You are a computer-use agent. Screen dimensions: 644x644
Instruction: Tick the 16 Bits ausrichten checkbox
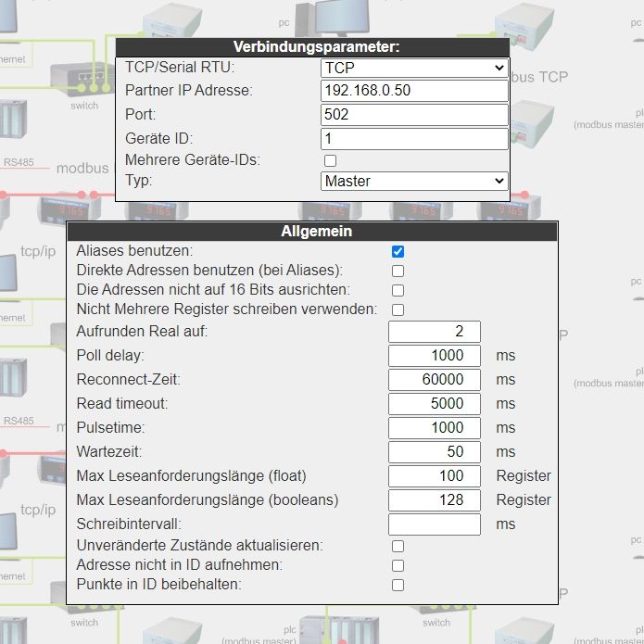pyautogui.click(x=398, y=290)
